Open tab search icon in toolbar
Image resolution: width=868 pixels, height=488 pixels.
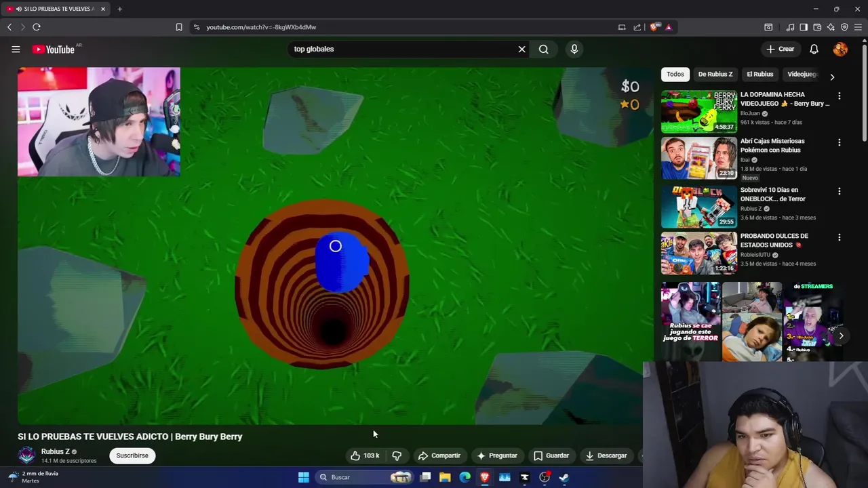[x=768, y=27]
